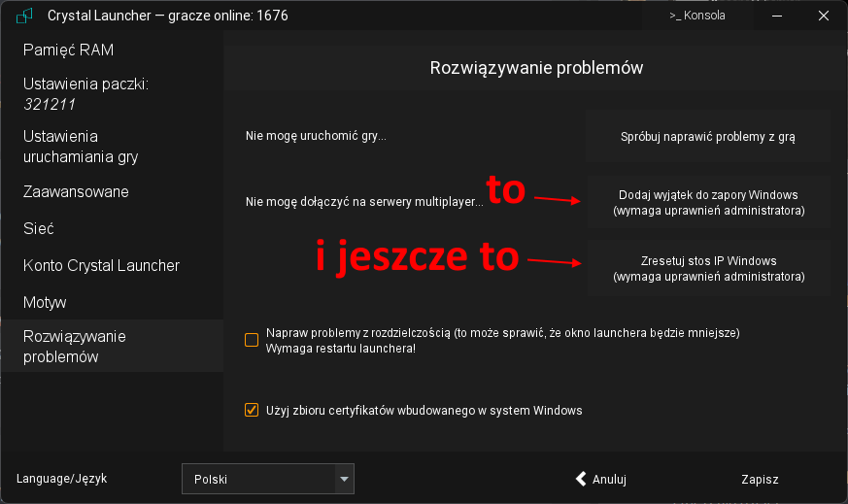Open the Zaawansowane settings section

(x=76, y=192)
